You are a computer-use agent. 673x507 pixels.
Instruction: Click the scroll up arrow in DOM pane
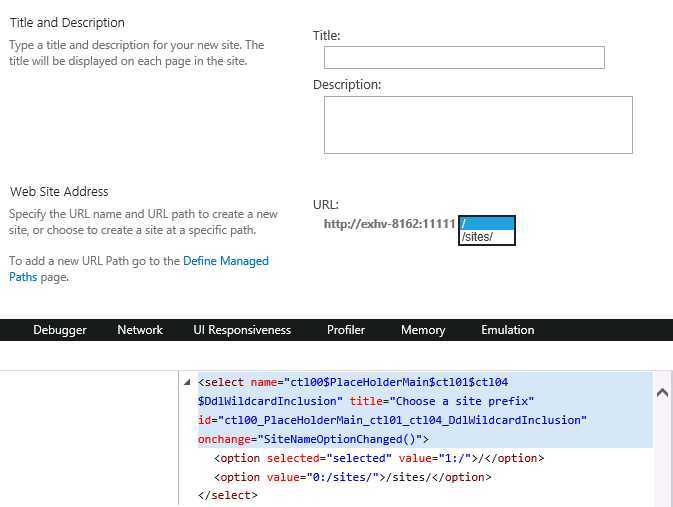(x=662, y=392)
